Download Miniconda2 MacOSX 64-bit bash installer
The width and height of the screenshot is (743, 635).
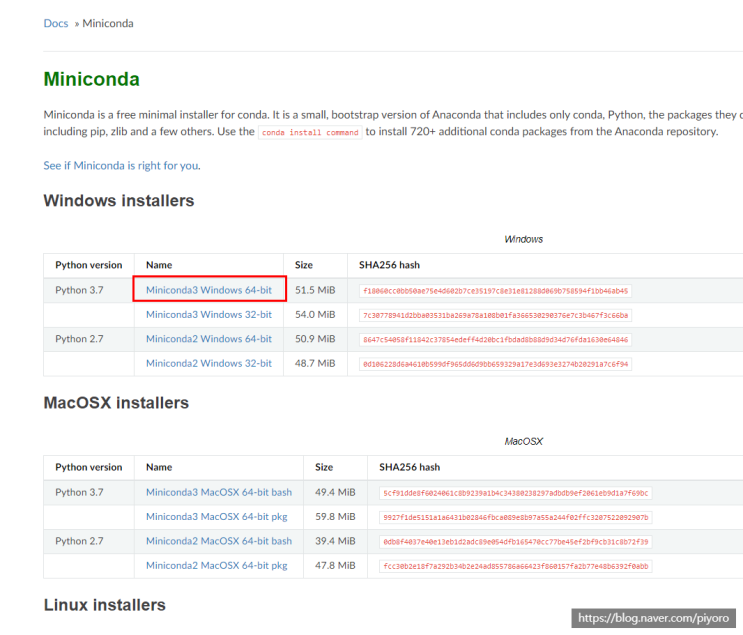(218, 541)
